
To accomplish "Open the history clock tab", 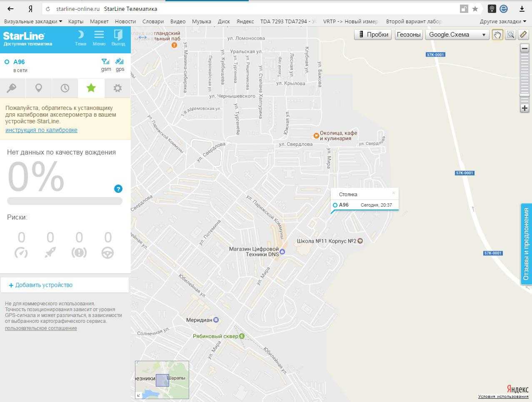I will pos(65,88).
